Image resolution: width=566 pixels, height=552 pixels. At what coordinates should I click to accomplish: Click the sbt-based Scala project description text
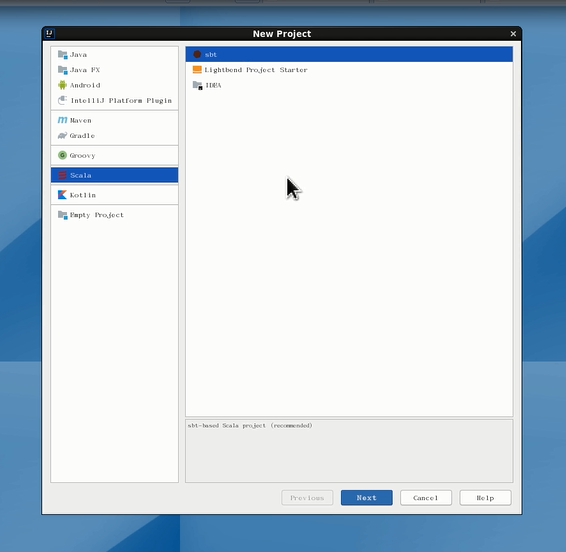tap(250, 426)
